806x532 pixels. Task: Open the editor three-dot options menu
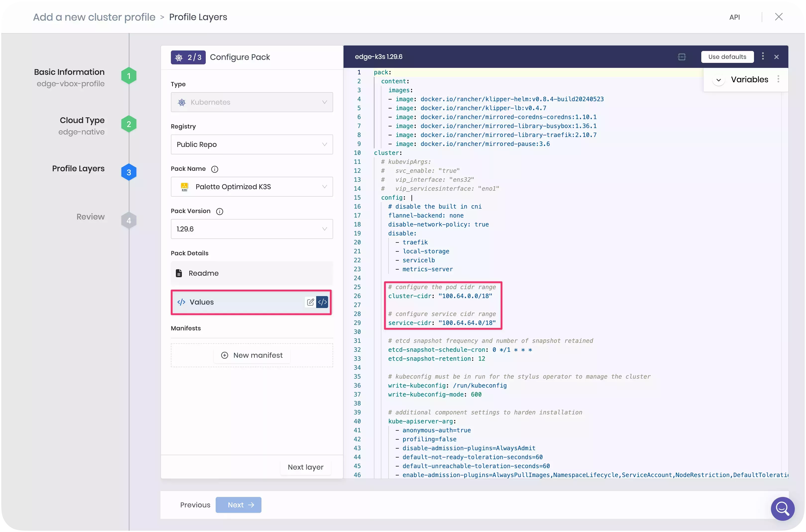coord(762,57)
